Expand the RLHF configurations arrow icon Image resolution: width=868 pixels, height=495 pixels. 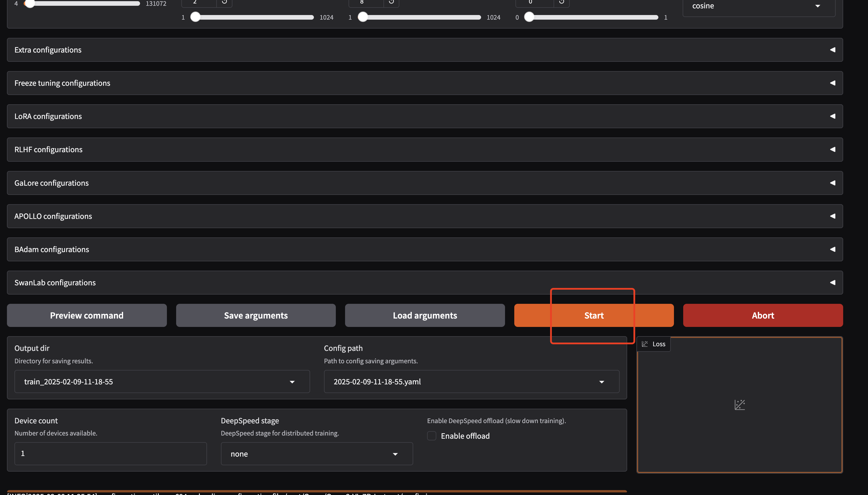[x=832, y=150]
